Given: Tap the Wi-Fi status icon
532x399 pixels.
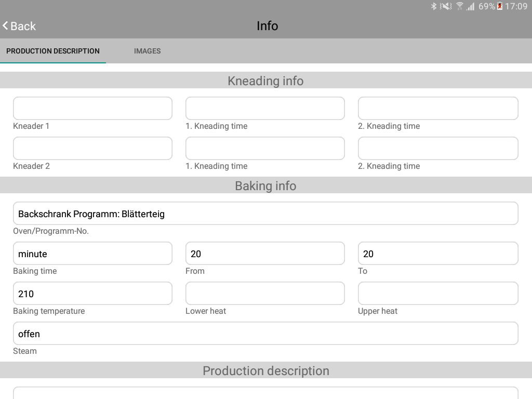Looking at the screenshot, I should pos(459,7).
